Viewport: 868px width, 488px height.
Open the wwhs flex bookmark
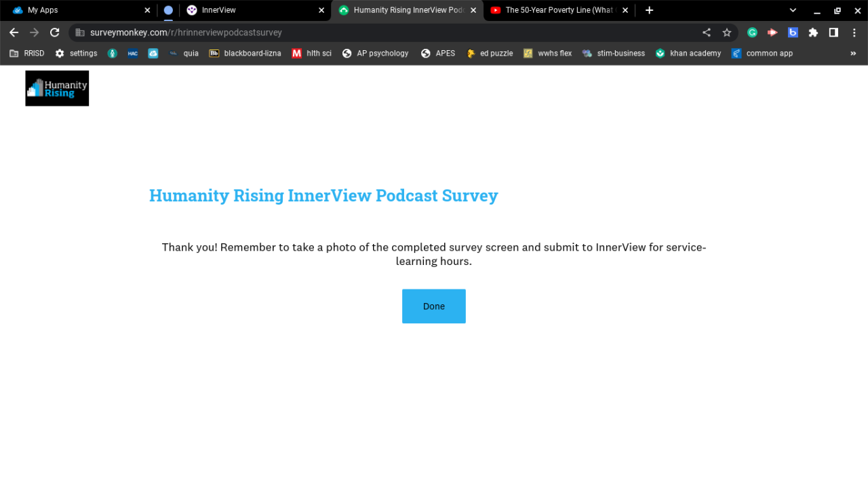pyautogui.click(x=547, y=54)
